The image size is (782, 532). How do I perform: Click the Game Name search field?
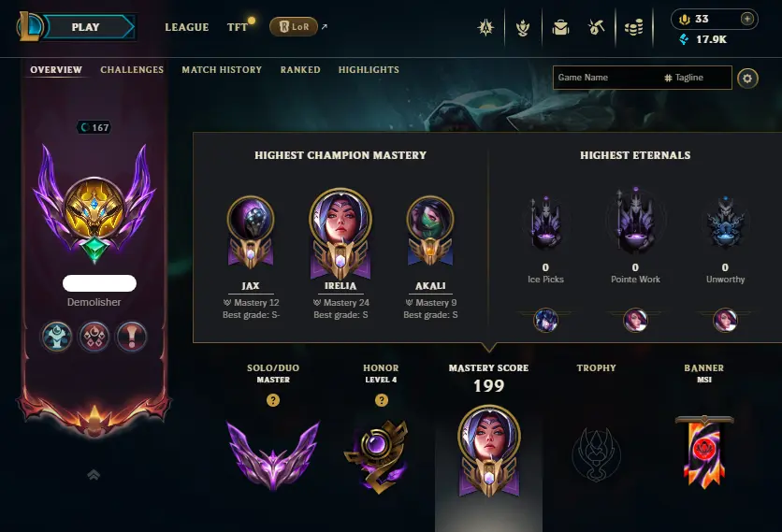tap(607, 78)
